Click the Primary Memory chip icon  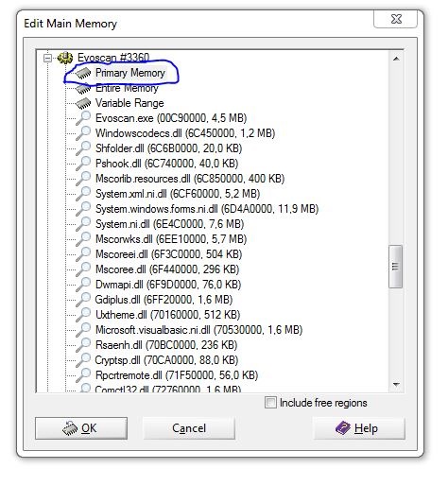click(83, 74)
